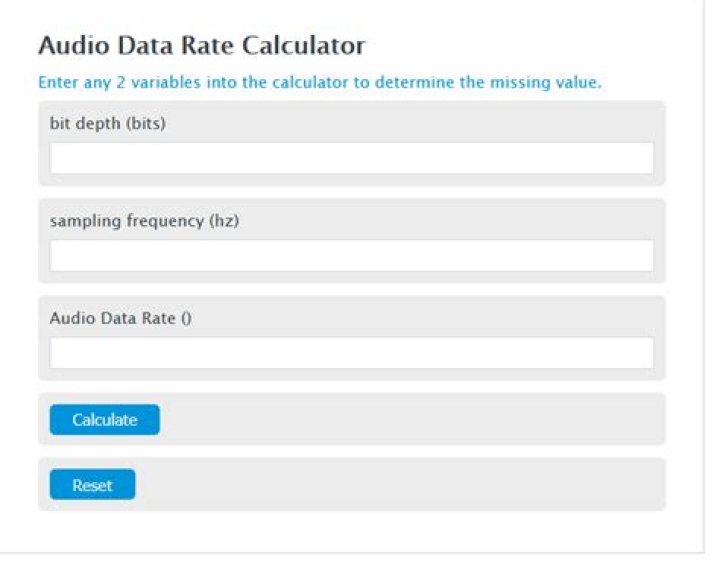The width and height of the screenshot is (720, 561).
Task: Click blank white space below the Reset panel
Action: pyautogui.click(x=351, y=530)
